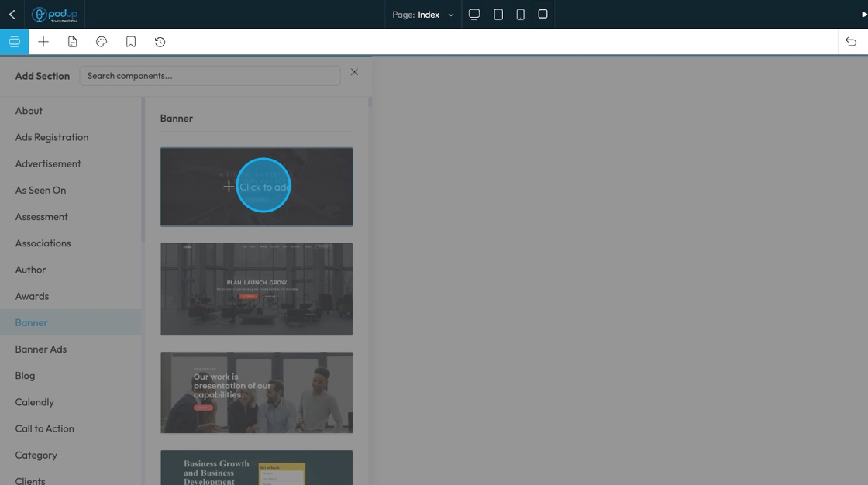Open the Page Index dropdown
Image resolution: width=868 pixels, height=485 pixels.
point(423,15)
